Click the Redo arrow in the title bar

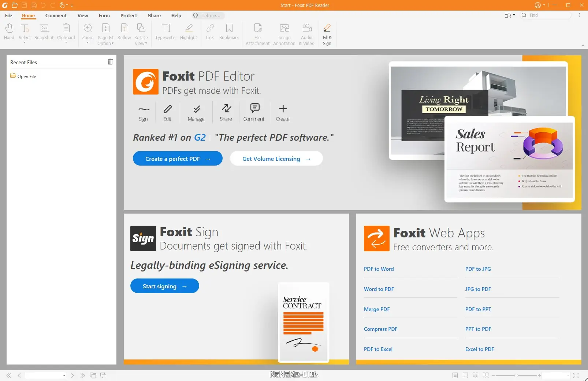pos(53,5)
